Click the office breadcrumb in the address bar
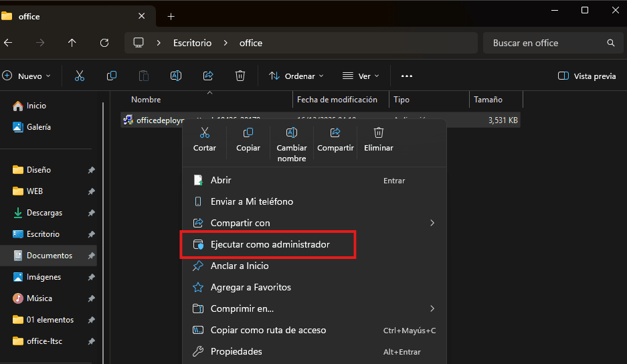Screen dimensions: 627x364 click(x=251, y=43)
